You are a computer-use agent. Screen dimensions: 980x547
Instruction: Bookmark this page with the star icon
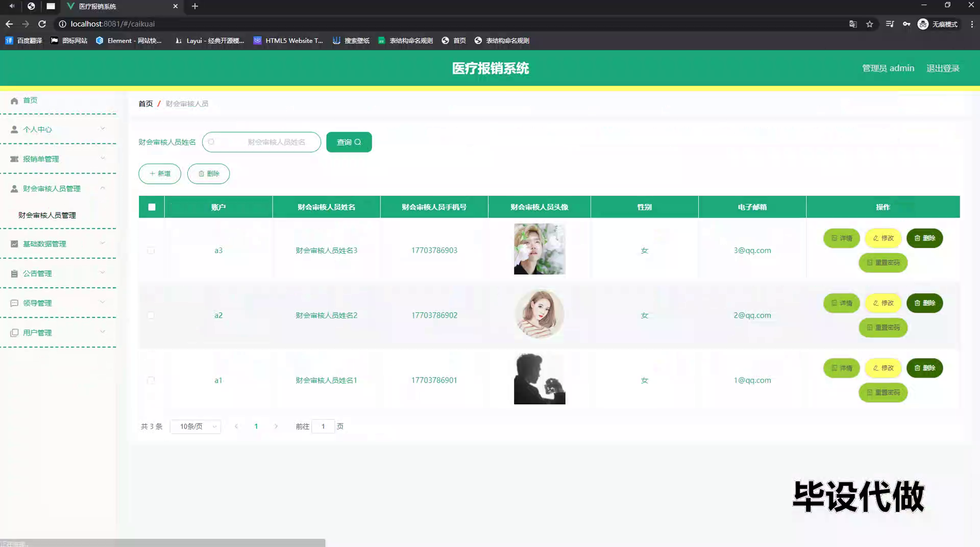point(870,24)
